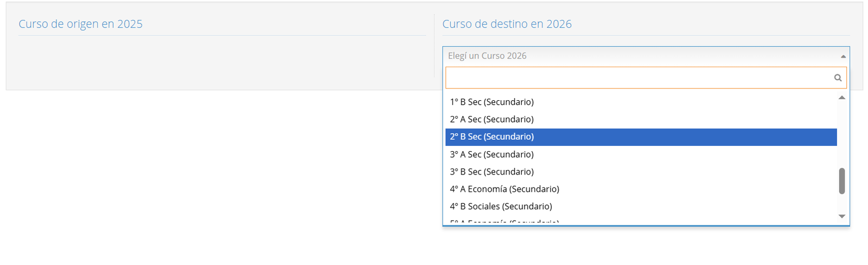Viewport: 868px width, 265px height.
Task: Click 'Curso de destino en 2026' heading
Action: pyautogui.click(x=507, y=24)
